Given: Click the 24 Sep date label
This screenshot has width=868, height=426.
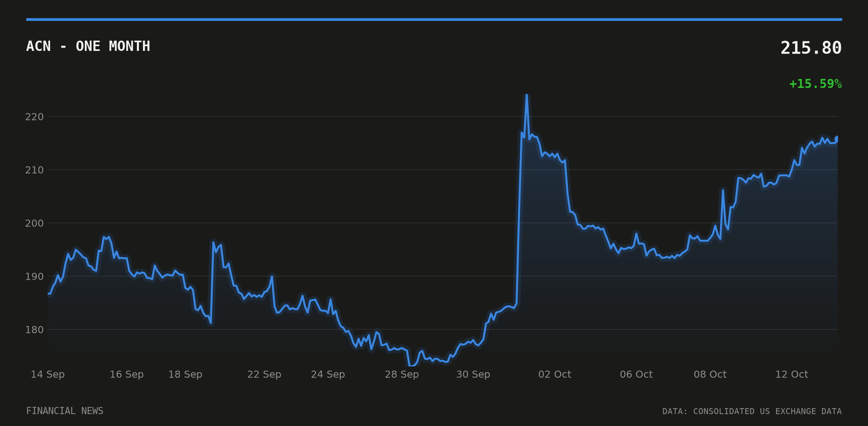Looking at the screenshot, I should pyautogui.click(x=328, y=374).
